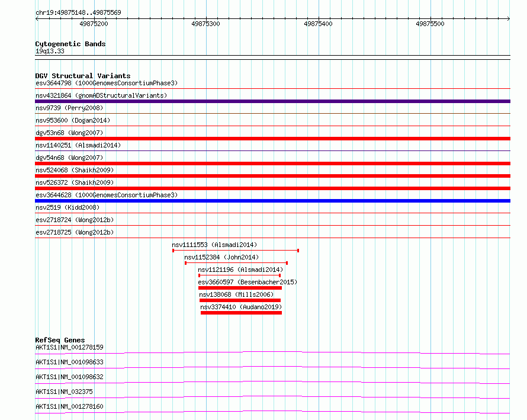Click the purple bar under nsv4321864
Viewport: 527px width, 420px height.
pyautogui.click(x=272, y=101)
